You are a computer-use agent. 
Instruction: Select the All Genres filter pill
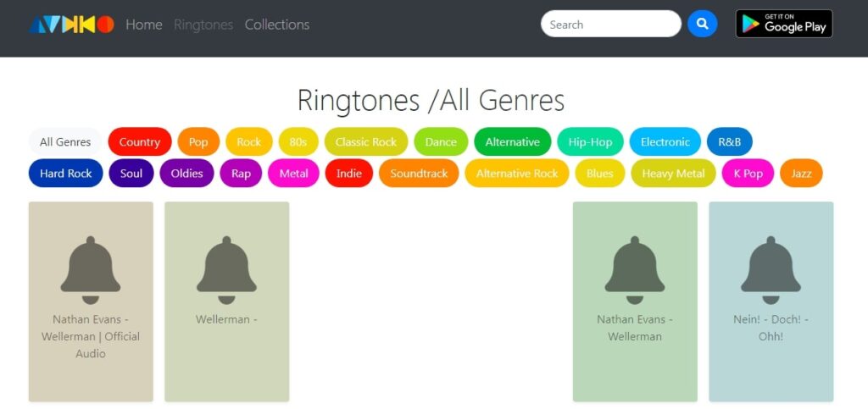(x=65, y=142)
